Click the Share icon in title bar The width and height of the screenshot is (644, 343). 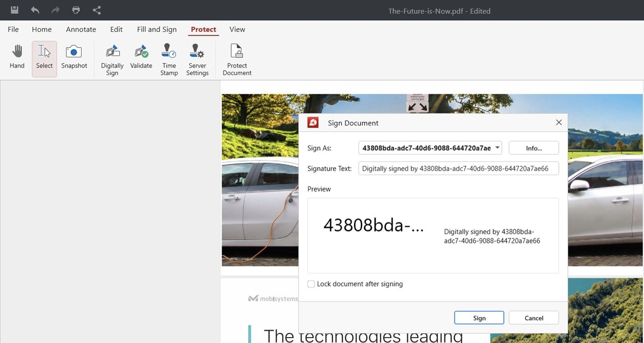pos(97,10)
